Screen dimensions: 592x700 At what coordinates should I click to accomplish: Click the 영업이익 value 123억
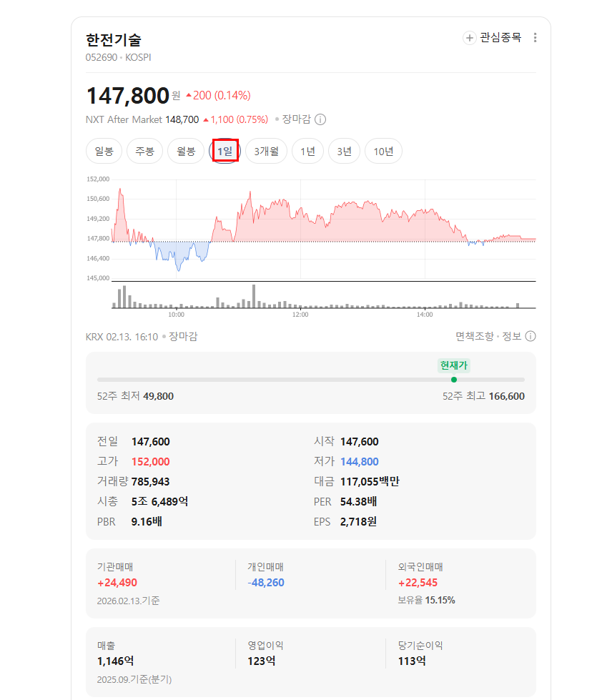pyautogui.click(x=262, y=661)
